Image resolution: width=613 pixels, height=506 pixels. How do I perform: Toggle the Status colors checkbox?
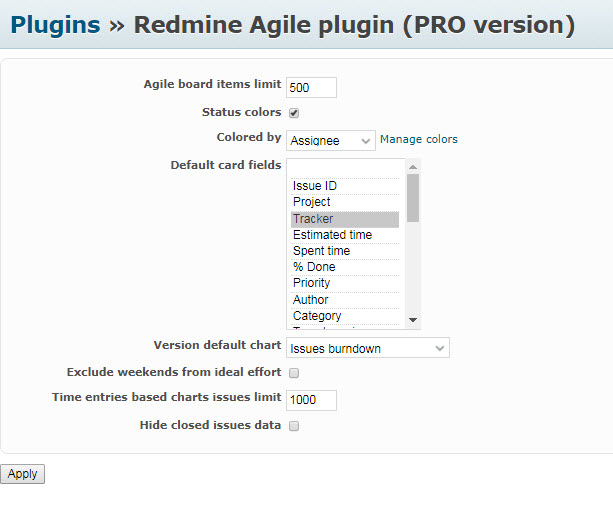pos(294,113)
